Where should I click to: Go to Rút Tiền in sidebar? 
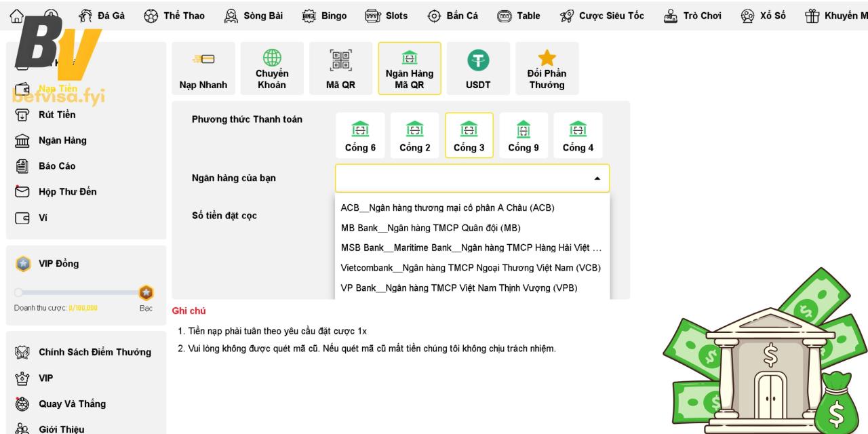(57, 115)
